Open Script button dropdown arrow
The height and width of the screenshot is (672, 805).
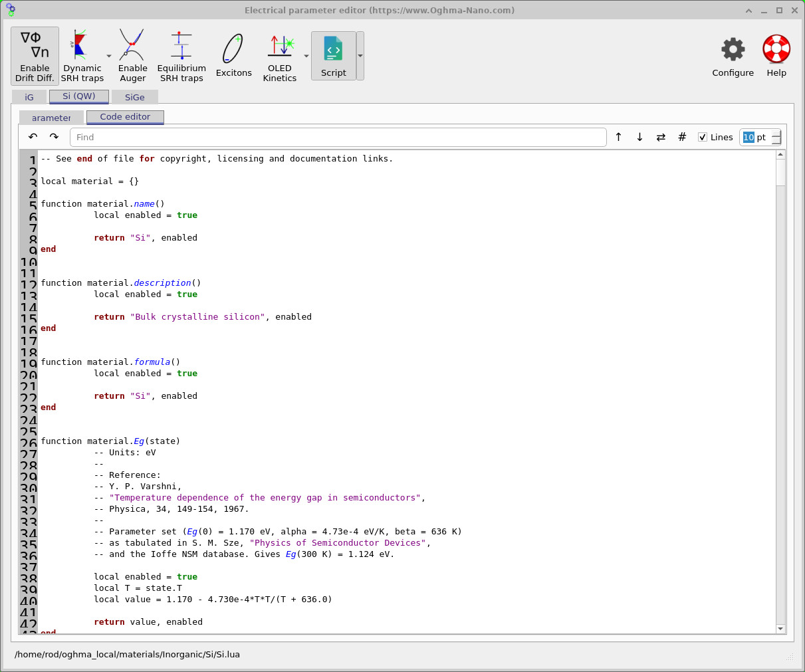tap(360, 56)
